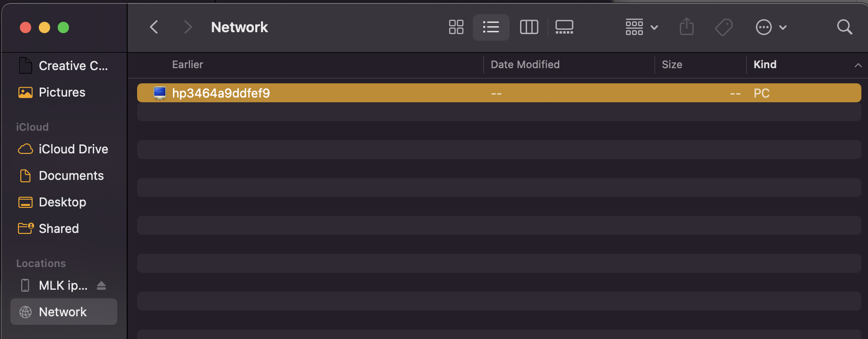Open iCloud Drive in the sidebar
The width and height of the screenshot is (868, 339).
(73, 149)
